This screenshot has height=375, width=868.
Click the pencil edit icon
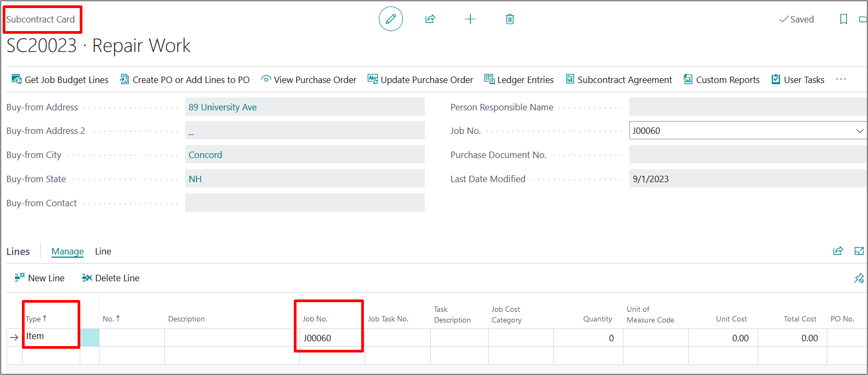(x=391, y=19)
